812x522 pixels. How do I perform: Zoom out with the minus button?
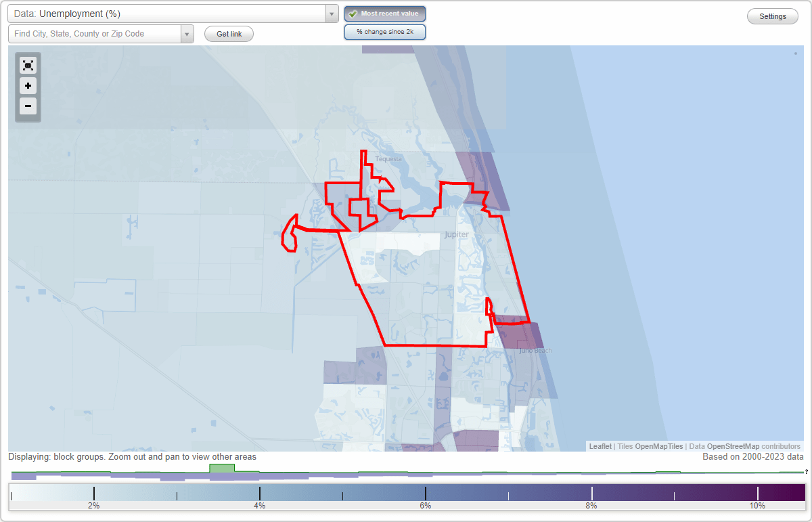pyautogui.click(x=28, y=106)
